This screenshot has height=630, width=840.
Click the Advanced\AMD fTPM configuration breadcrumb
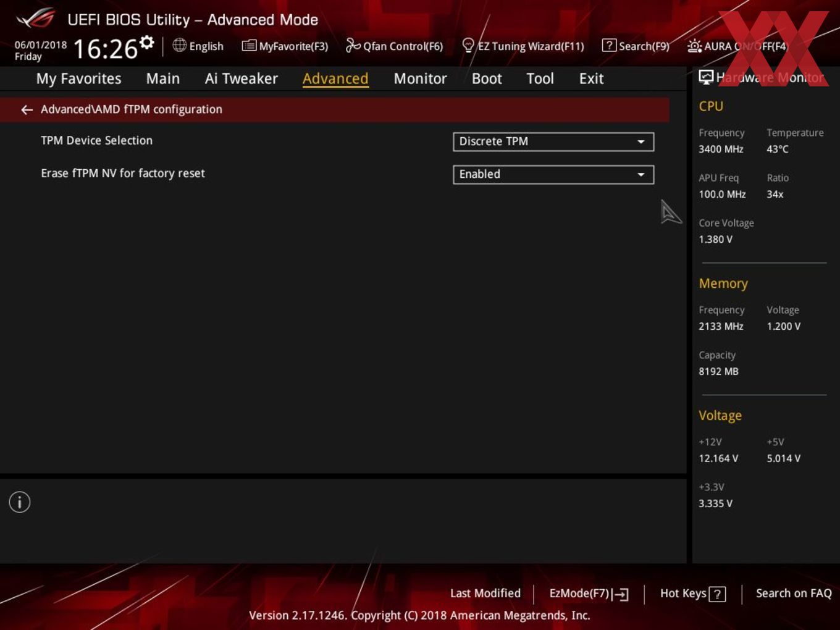[132, 109]
